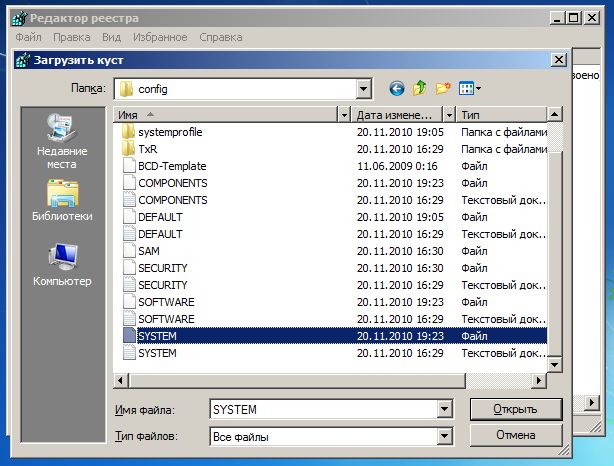Image resolution: width=614 pixels, height=466 pixels.
Task: Create a new folder icon
Action: pyautogui.click(x=443, y=89)
